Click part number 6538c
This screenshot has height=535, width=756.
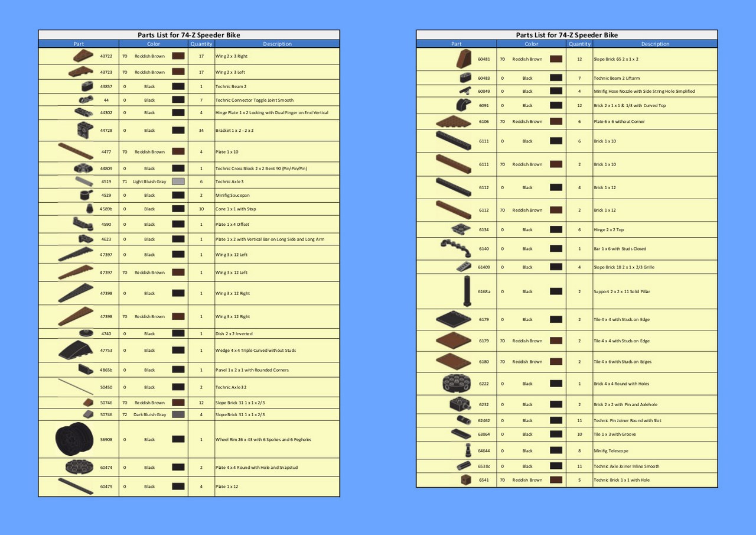[484, 466]
